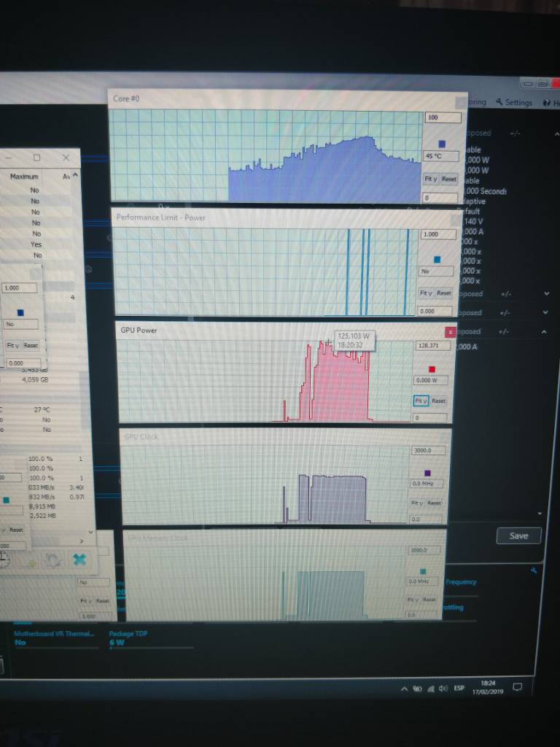Image resolution: width=560 pixels, height=747 pixels.
Task: Open the volume speaker tray icon
Action: (444, 689)
